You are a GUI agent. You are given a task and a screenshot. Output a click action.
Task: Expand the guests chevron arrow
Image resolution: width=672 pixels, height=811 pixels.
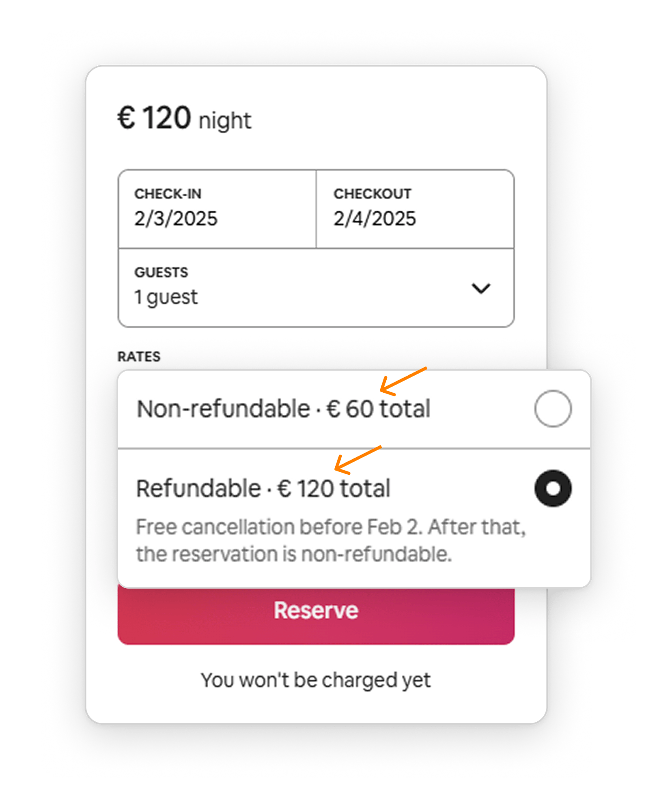click(x=481, y=288)
